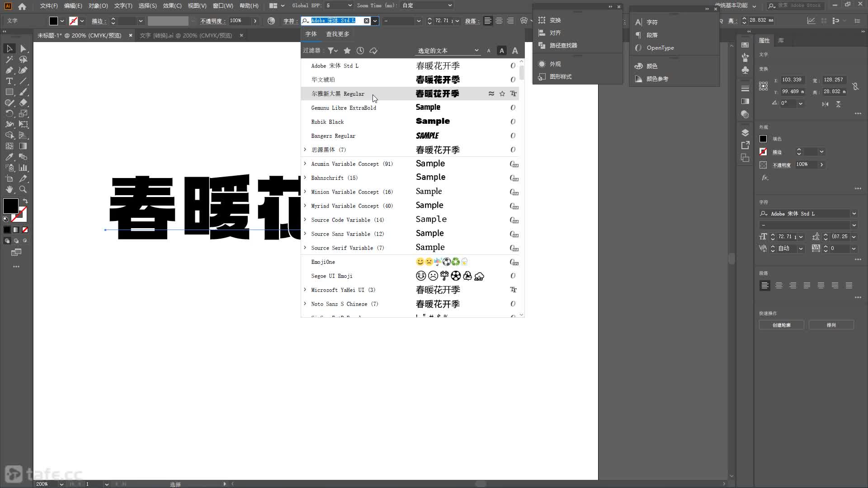Open 库 Libraries panel tab
This screenshot has height=488, width=868.
[x=781, y=41]
